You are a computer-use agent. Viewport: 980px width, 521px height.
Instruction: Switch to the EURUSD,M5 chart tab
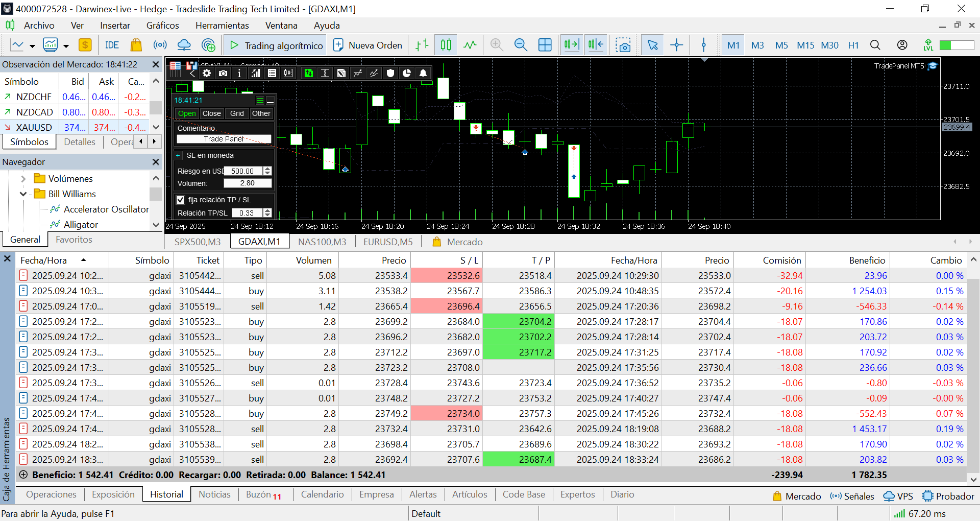387,242
